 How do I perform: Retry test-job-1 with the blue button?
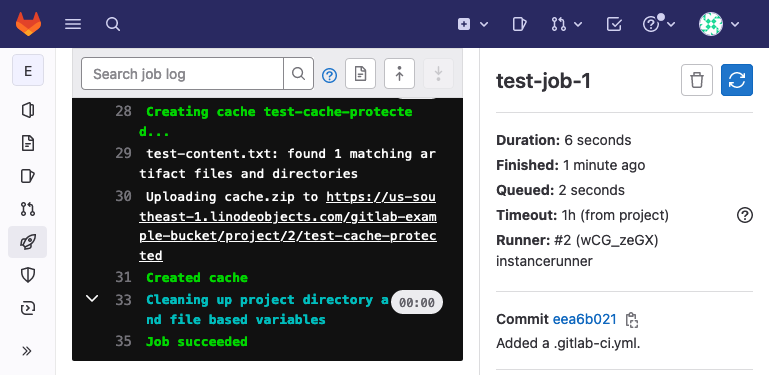pyautogui.click(x=737, y=80)
